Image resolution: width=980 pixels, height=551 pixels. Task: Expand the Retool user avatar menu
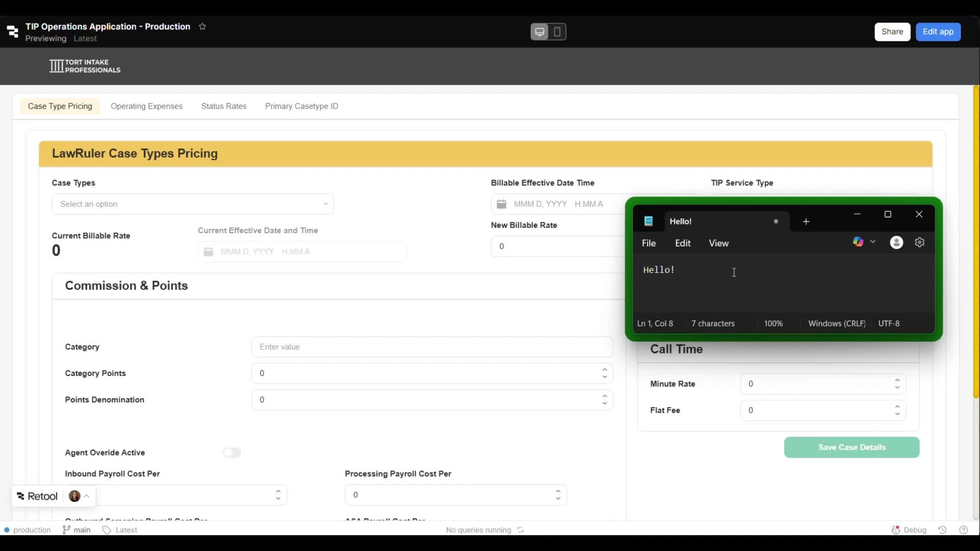click(x=80, y=496)
